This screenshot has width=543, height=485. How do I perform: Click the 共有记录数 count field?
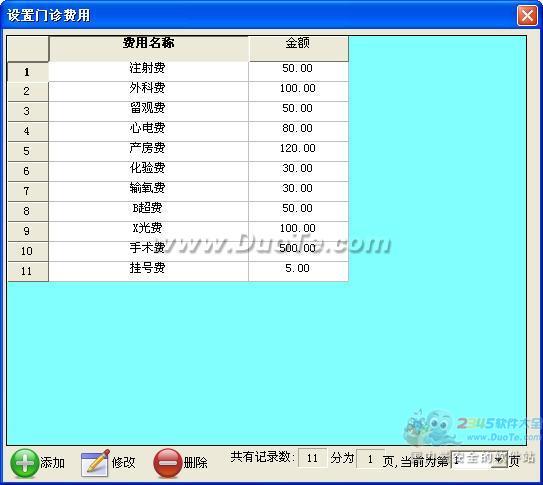pyautogui.click(x=312, y=458)
